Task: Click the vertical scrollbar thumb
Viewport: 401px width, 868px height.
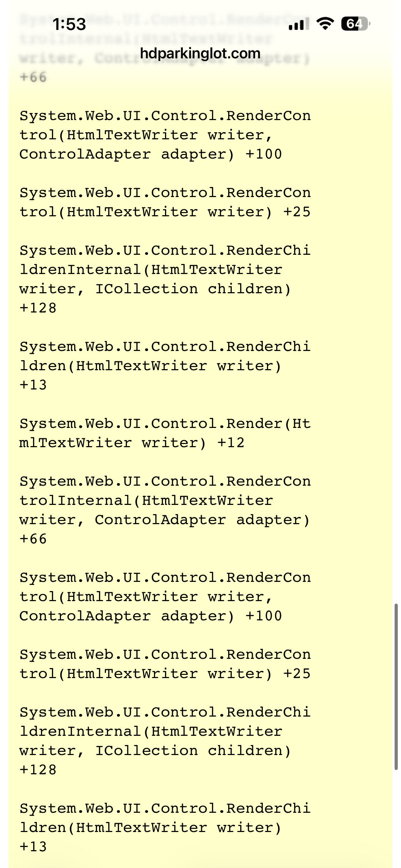Action: tap(396, 686)
